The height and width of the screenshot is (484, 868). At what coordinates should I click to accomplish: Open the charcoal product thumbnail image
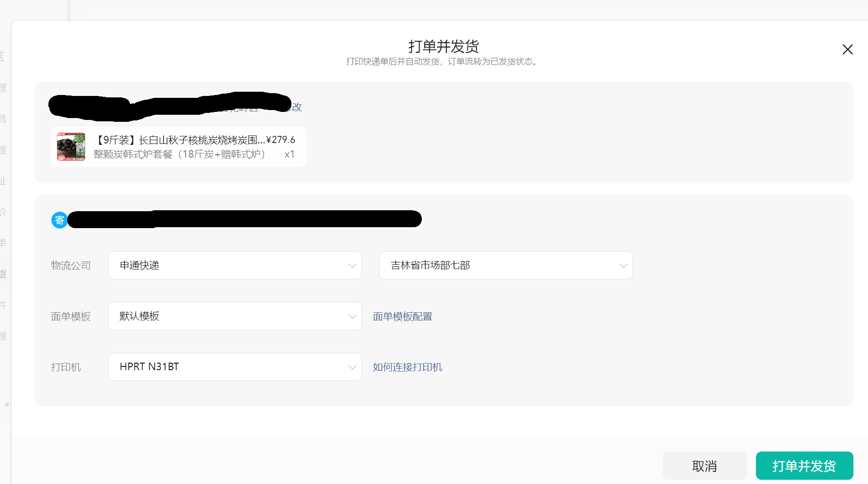coord(71,147)
